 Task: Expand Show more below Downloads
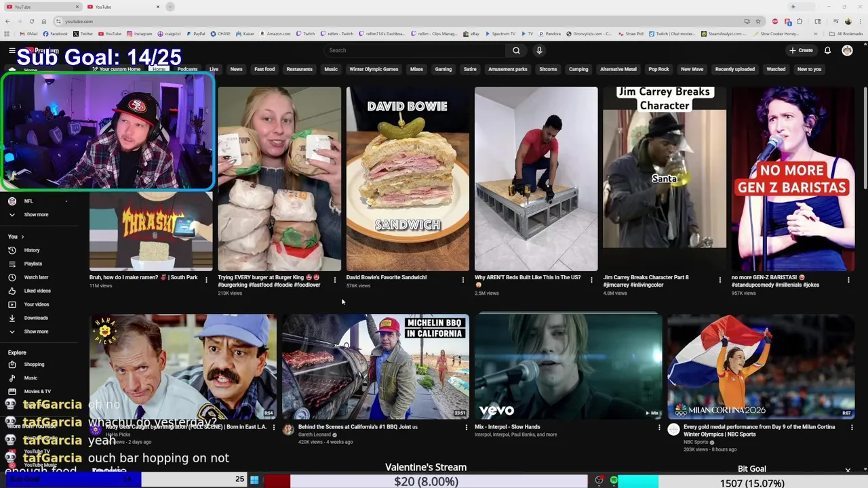(x=36, y=331)
